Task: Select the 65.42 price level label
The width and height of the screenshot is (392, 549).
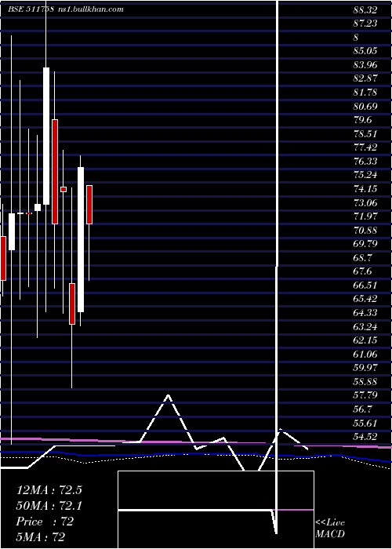Action: (x=365, y=299)
